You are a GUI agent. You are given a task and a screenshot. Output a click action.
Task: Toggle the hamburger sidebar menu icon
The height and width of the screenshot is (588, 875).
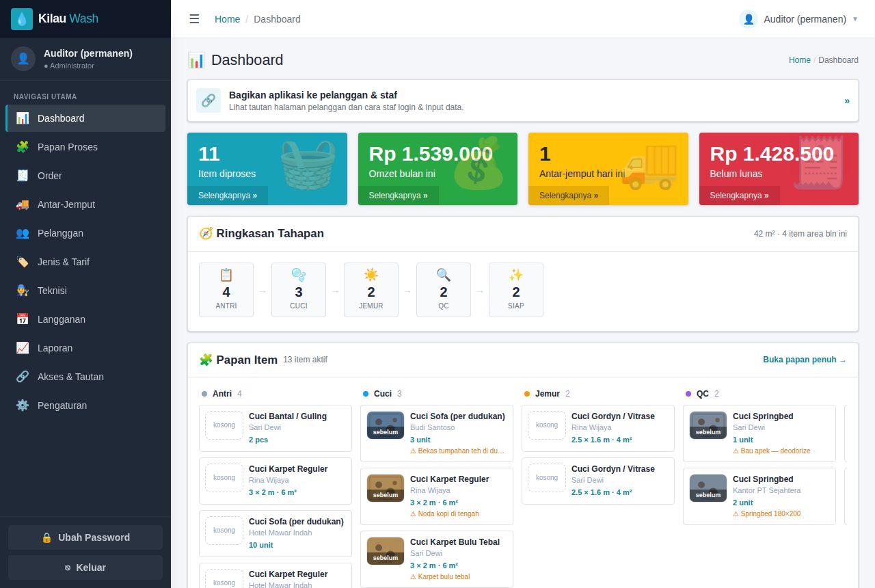click(x=194, y=19)
